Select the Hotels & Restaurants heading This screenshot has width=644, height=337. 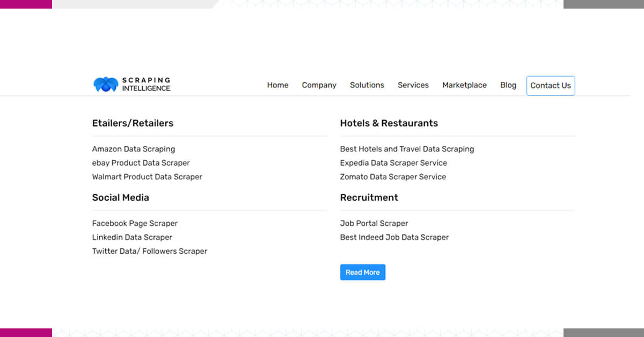389,123
